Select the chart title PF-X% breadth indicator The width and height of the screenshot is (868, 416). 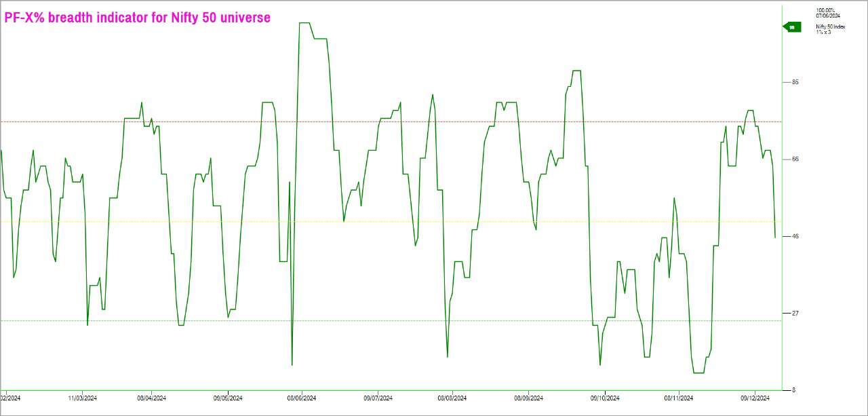pyautogui.click(x=138, y=18)
